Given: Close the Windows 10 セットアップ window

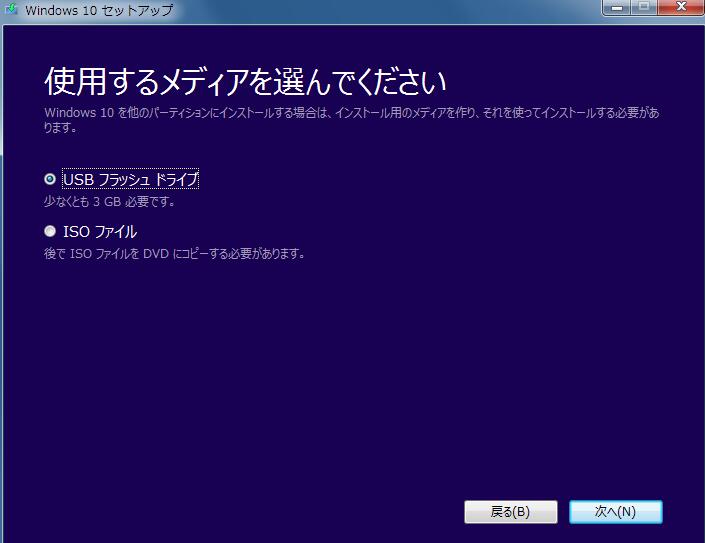Looking at the screenshot, I should tap(681, 7).
